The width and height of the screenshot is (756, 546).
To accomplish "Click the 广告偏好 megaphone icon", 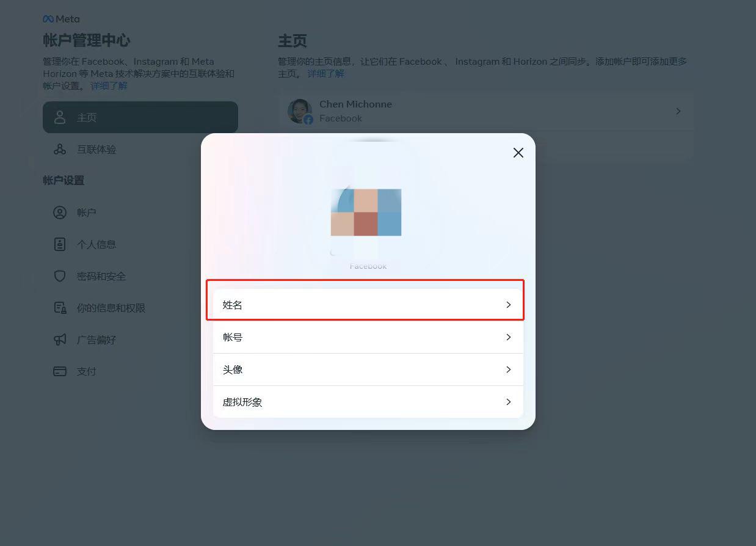I will tap(60, 340).
